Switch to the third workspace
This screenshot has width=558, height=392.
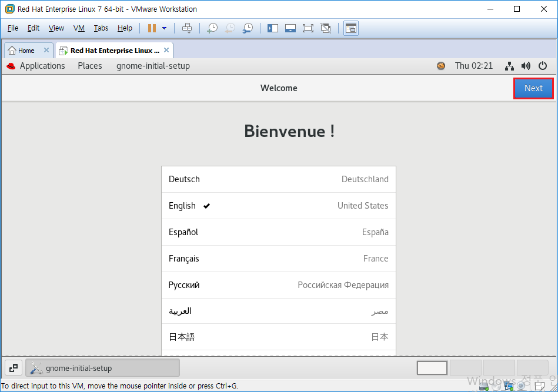(499, 368)
